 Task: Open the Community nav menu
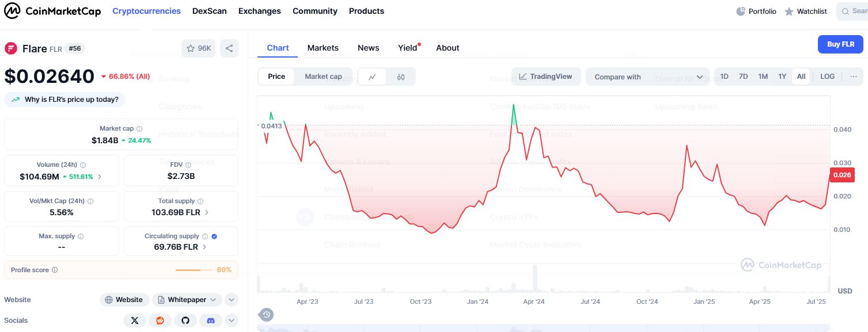tap(315, 11)
